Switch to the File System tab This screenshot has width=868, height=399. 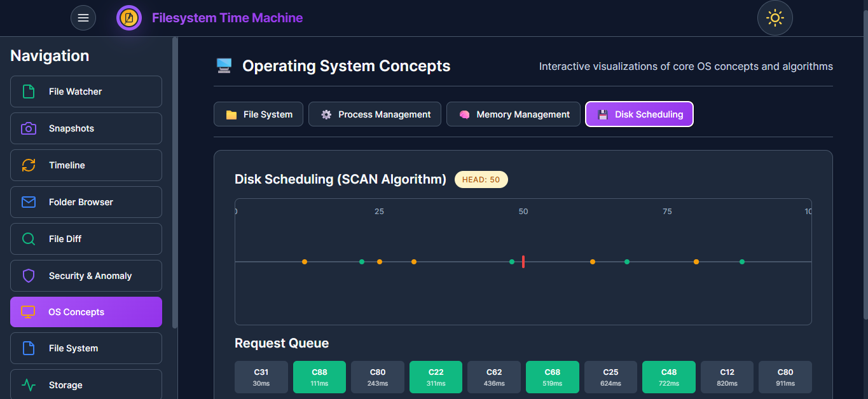[258, 114]
